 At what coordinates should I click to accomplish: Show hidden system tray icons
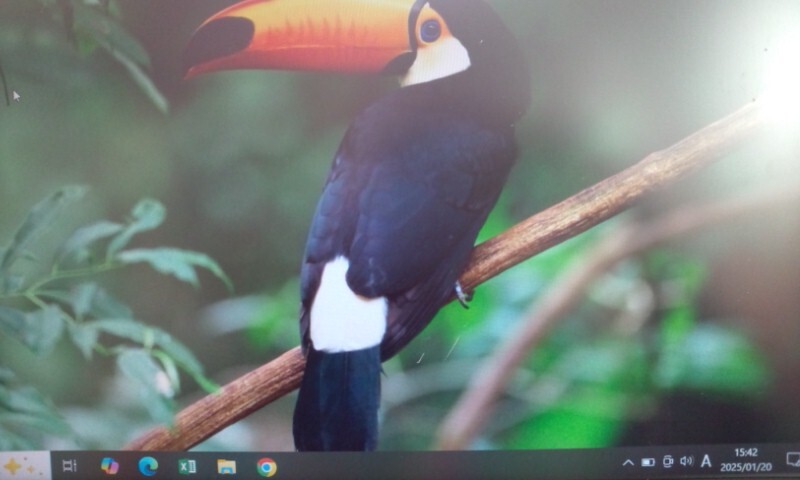(x=628, y=463)
